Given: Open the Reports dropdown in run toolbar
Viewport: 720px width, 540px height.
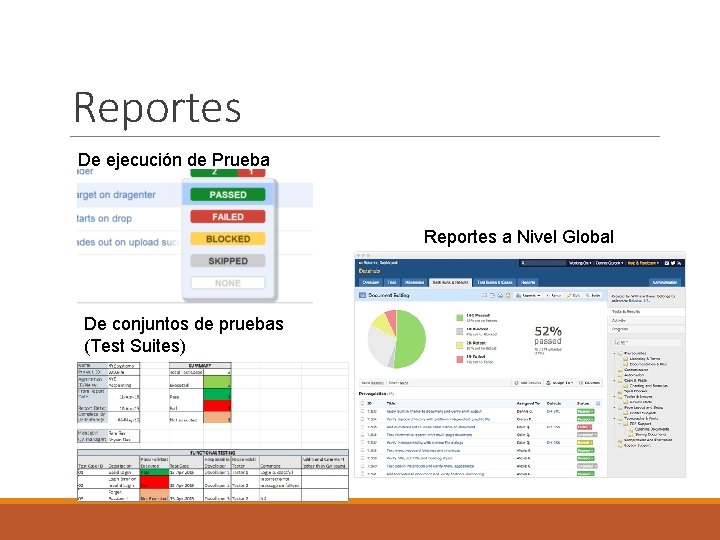Looking at the screenshot, I should click(529, 295).
